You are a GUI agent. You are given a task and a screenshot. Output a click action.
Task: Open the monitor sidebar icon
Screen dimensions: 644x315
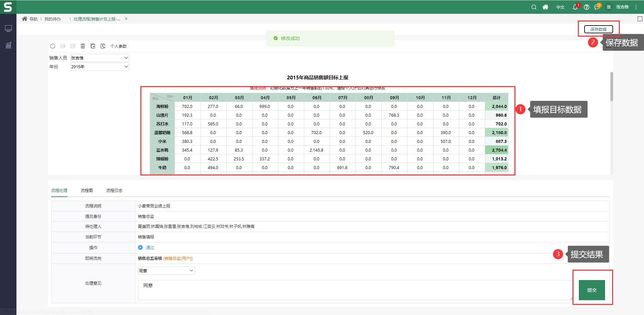coord(8,29)
